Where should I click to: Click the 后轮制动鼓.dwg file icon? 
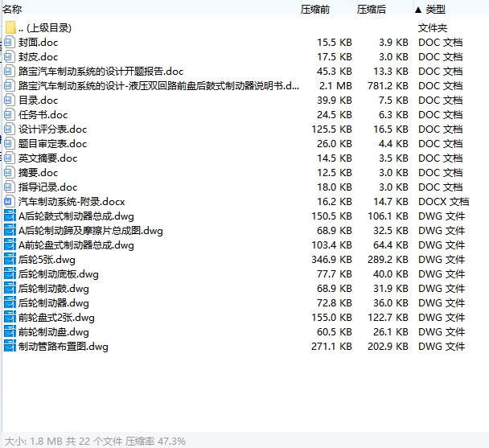point(10,289)
